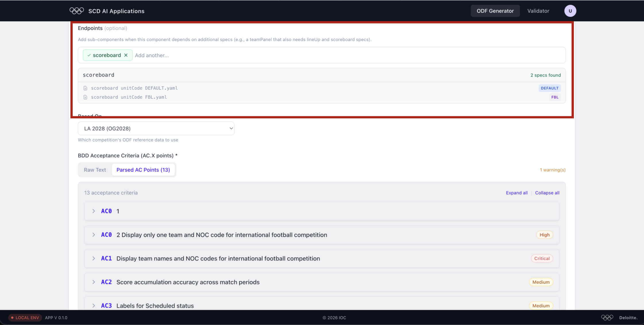Image resolution: width=644 pixels, height=325 pixels.
Task: Click 13 acceptance criteria label
Action: [x=111, y=193]
